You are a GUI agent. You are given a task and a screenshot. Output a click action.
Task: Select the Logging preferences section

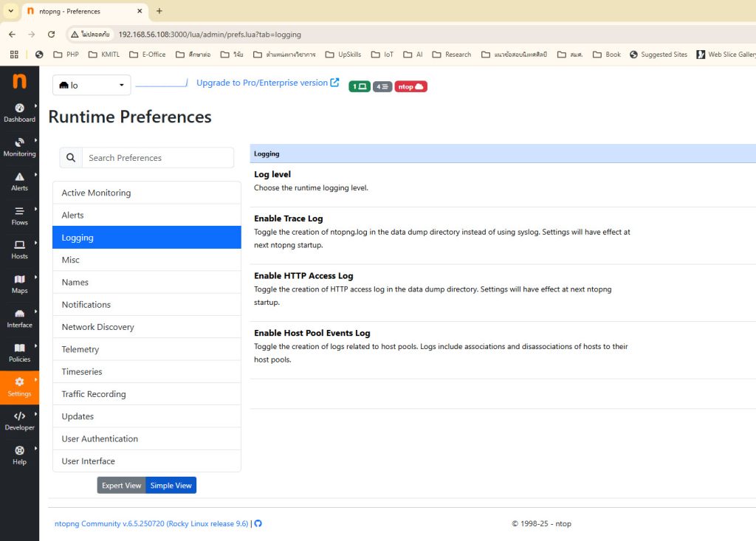147,237
